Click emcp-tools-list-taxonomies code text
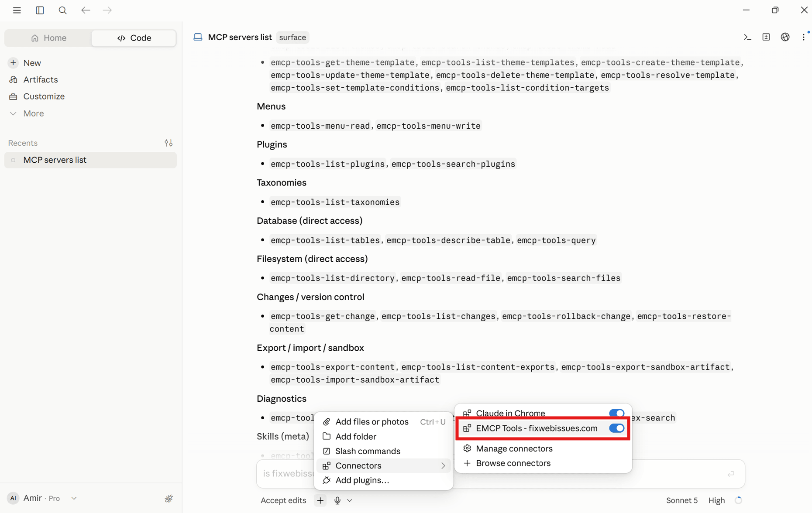The width and height of the screenshot is (812, 513). tap(335, 202)
